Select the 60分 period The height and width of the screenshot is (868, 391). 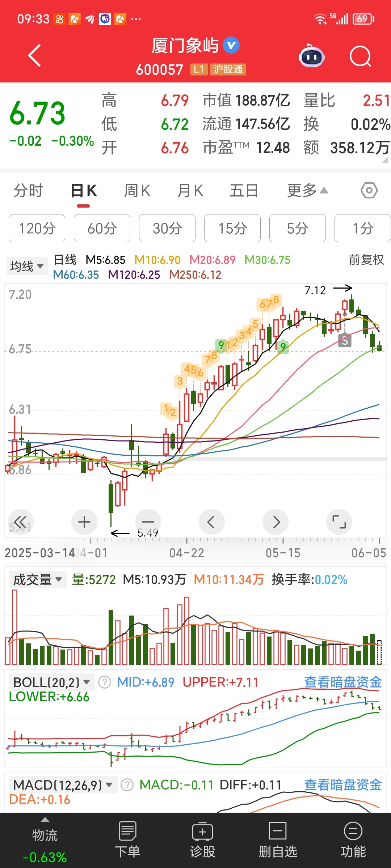pos(102,228)
